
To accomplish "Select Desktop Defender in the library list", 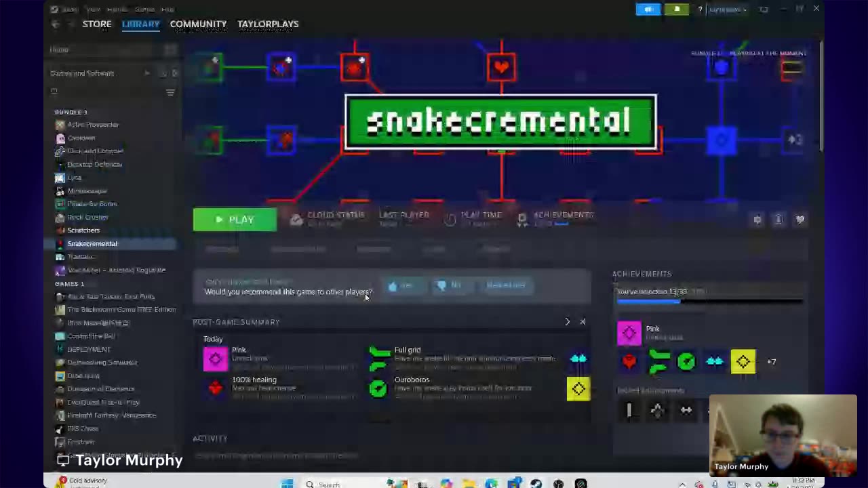I will click(94, 164).
